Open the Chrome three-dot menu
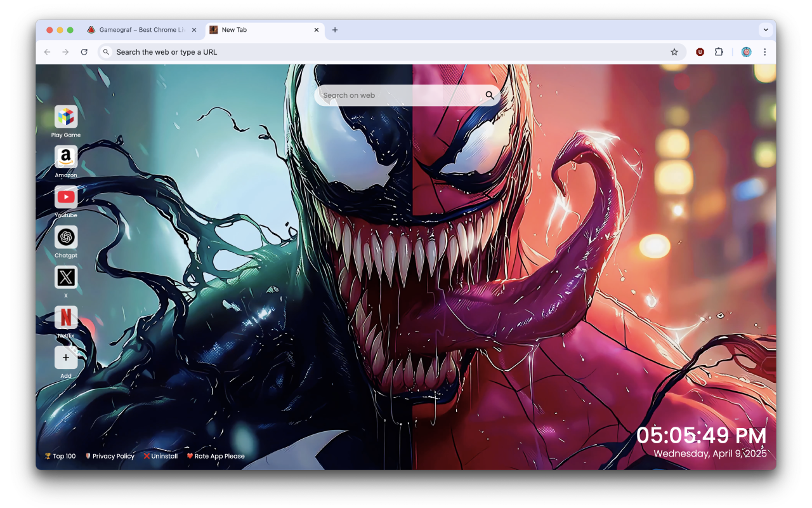The width and height of the screenshot is (812, 508). pyautogui.click(x=764, y=51)
